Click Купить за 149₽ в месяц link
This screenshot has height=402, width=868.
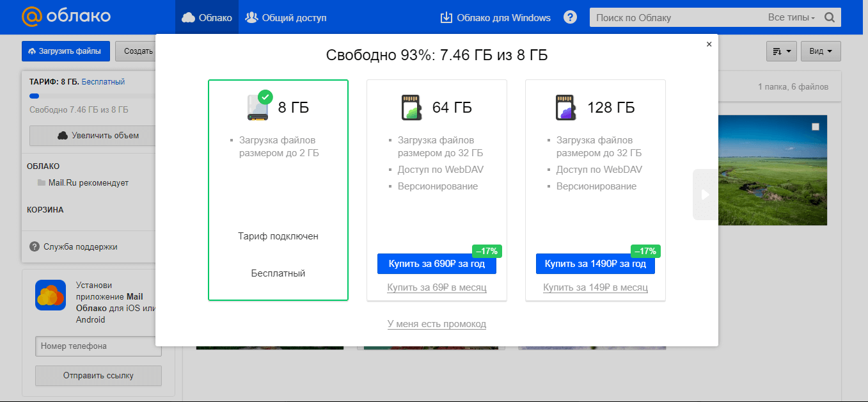click(x=596, y=287)
